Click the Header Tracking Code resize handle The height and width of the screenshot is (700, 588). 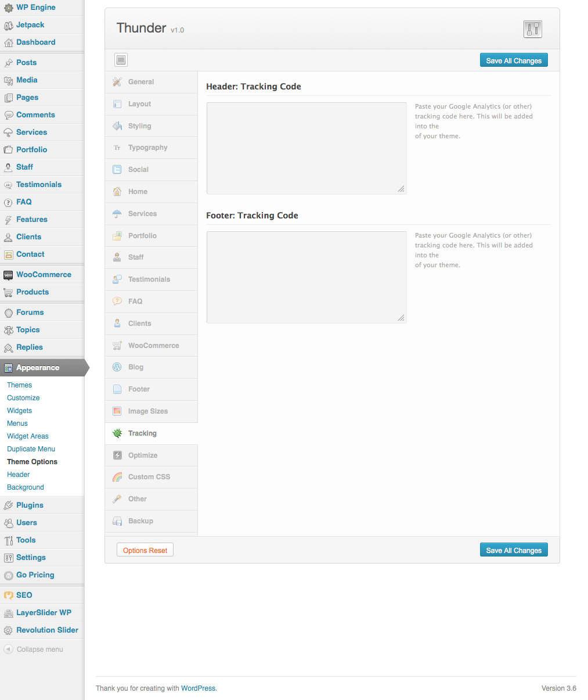[401, 189]
